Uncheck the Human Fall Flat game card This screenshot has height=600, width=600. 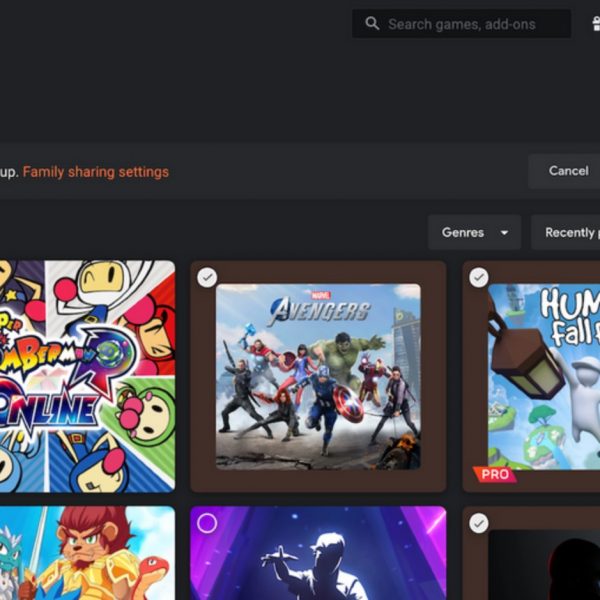[x=479, y=277]
